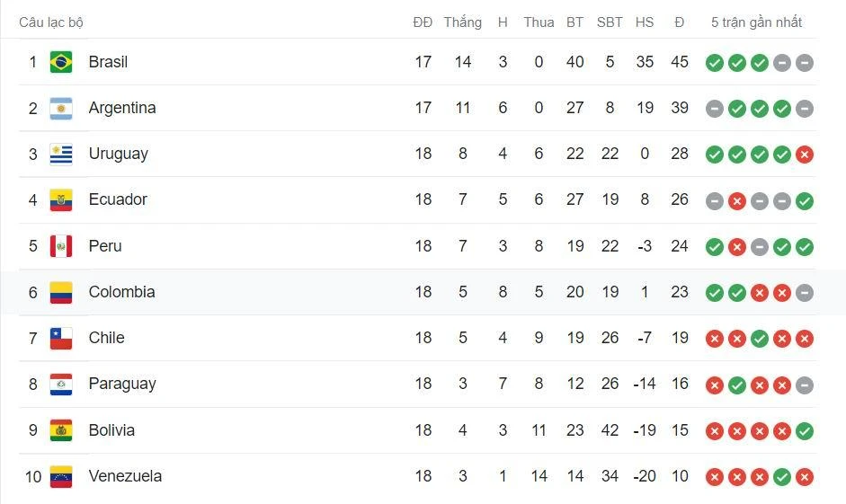Click the Peru flag icon
The height and width of the screenshot is (504, 846).
pyautogui.click(x=61, y=246)
